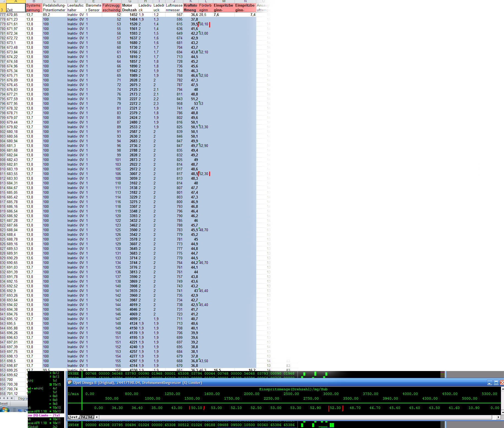Screen dimensions: 504x428
Task: Click Förderbeginn cell 48,70
Action: [x=206, y=230]
